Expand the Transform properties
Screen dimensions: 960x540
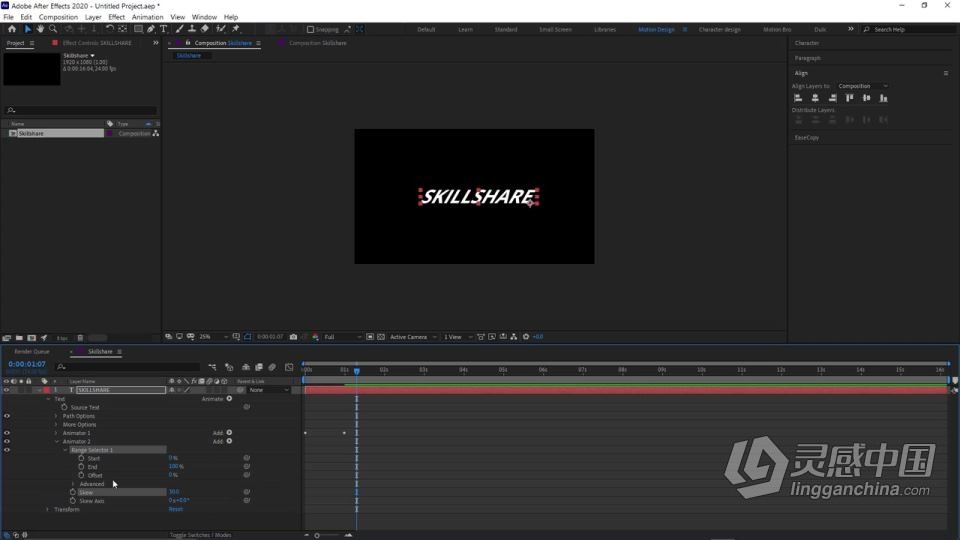tap(47, 509)
